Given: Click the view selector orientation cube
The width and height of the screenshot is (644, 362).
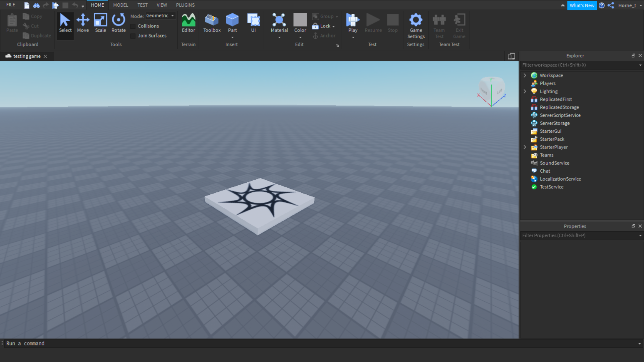Looking at the screenshot, I should [492, 90].
